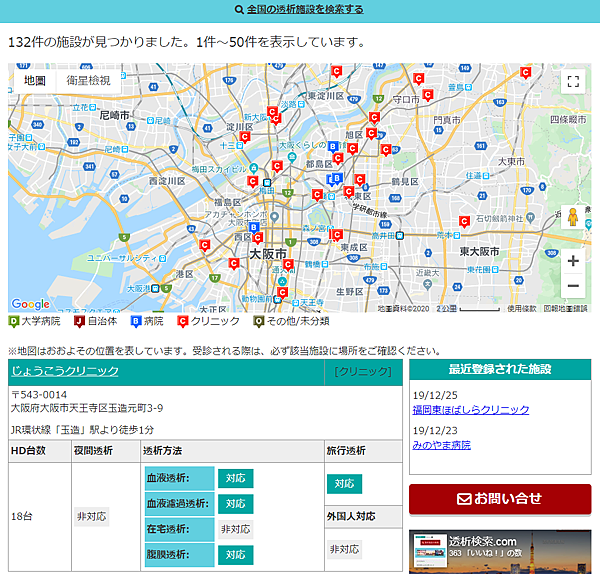The height and width of the screenshot is (574, 600).
Task: Click the Google logo on map
Action: coord(31,304)
